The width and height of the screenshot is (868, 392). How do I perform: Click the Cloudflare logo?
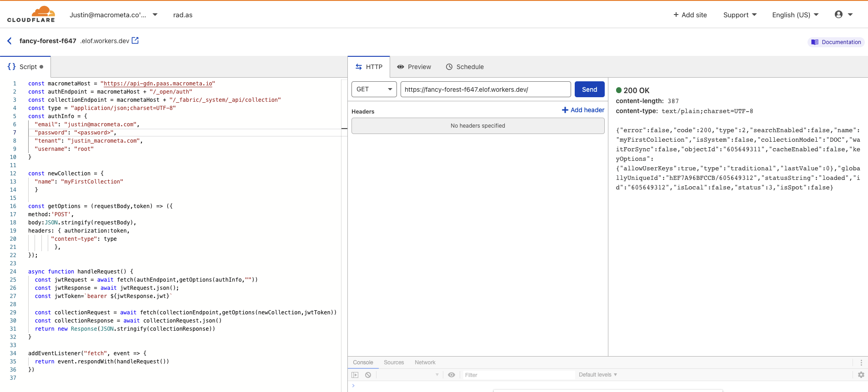31,15
